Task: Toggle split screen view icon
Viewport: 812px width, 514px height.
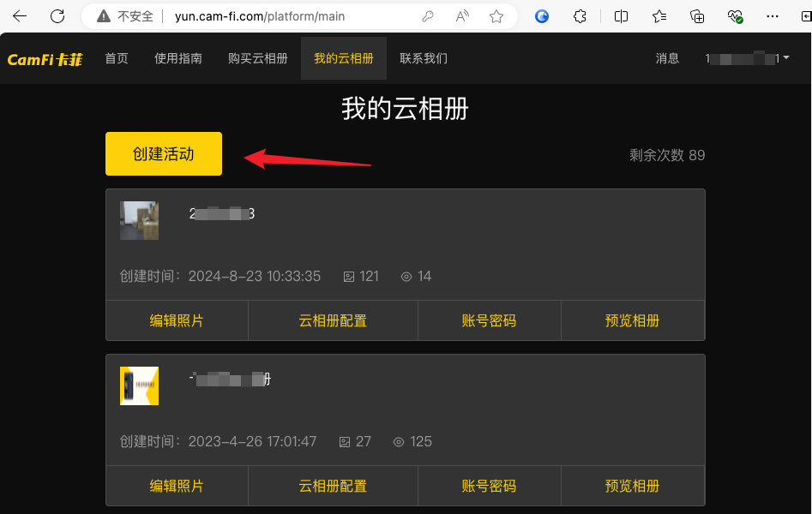Action: [x=622, y=16]
